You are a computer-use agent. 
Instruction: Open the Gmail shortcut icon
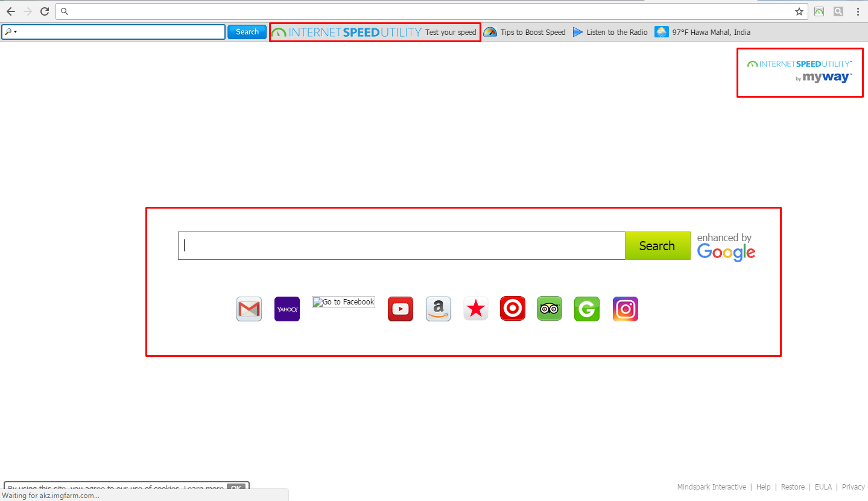249,309
